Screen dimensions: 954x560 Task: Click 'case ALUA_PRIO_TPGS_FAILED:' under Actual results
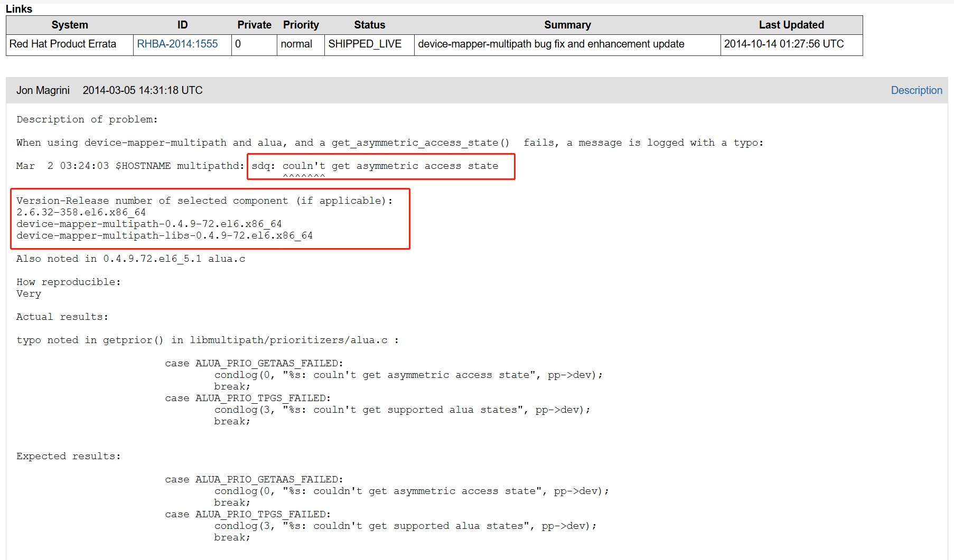[248, 398]
